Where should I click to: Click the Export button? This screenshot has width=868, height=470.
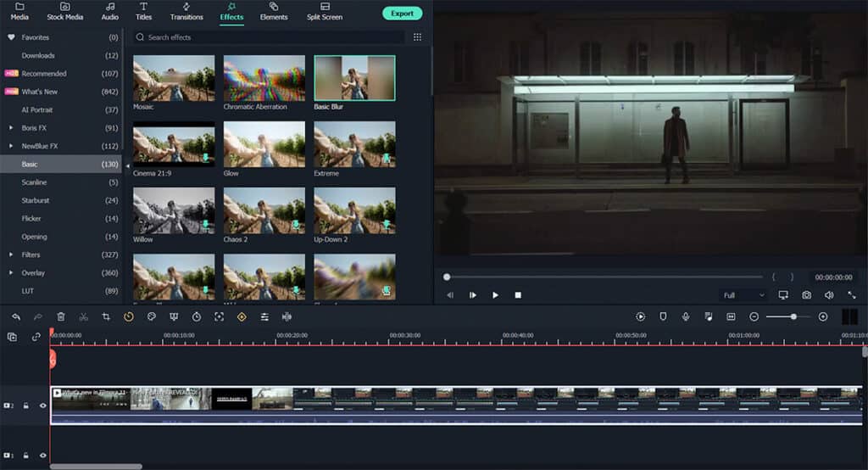403,14
